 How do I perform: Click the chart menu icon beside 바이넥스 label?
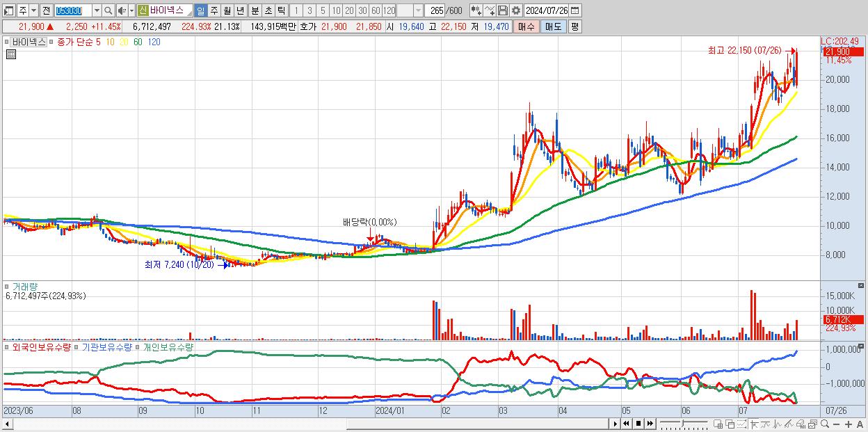tap(8, 42)
